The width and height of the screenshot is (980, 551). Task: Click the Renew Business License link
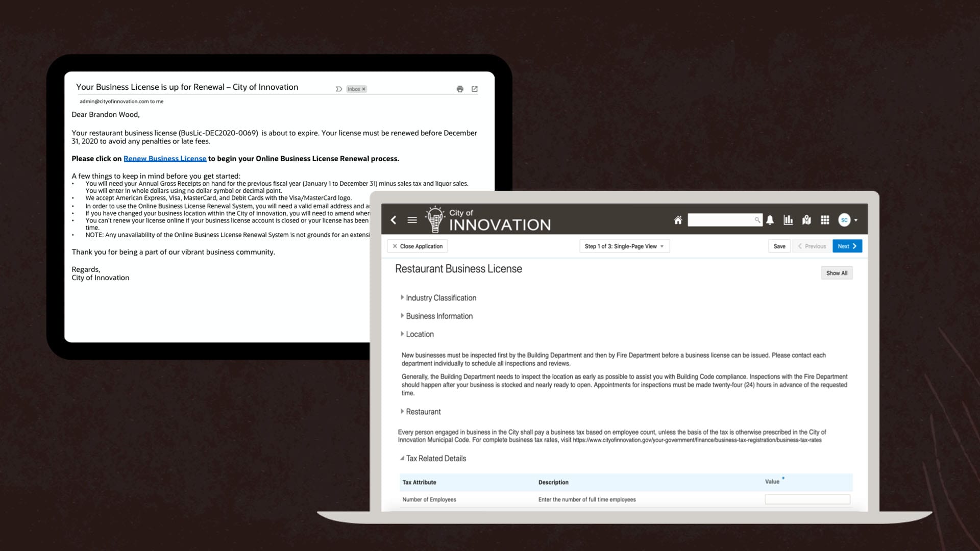(x=165, y=158)
